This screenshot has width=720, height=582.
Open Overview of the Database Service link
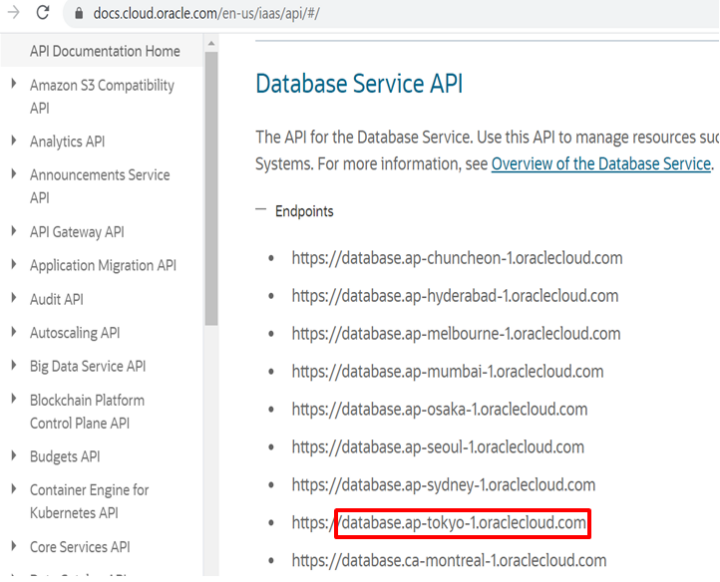[600, 164]
